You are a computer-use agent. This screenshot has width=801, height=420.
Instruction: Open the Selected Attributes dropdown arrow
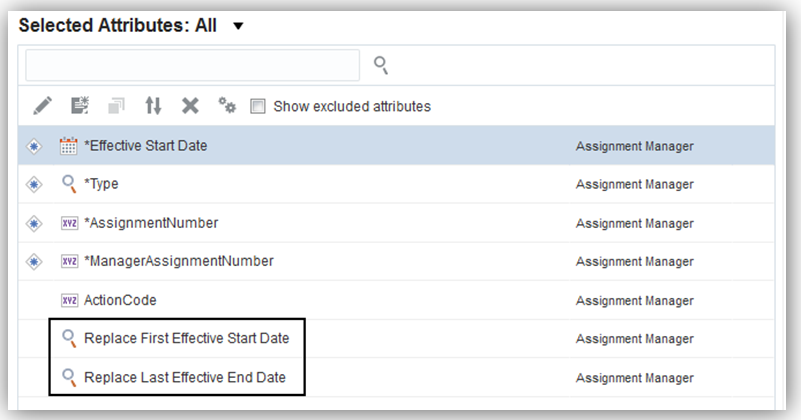pos(237,26)
